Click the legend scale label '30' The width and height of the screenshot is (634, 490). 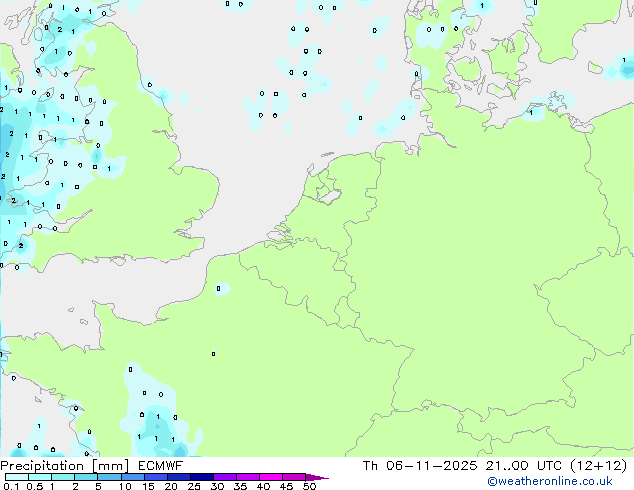pos(217,486)
